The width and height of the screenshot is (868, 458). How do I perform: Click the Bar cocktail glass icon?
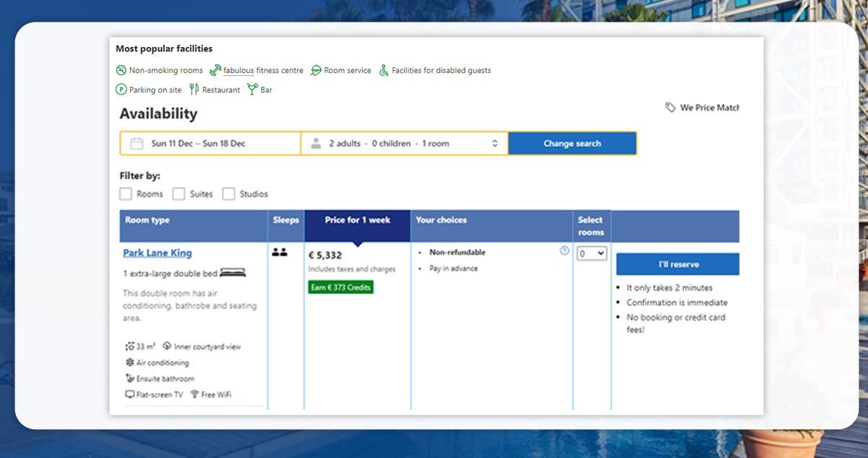coord(252,90)
